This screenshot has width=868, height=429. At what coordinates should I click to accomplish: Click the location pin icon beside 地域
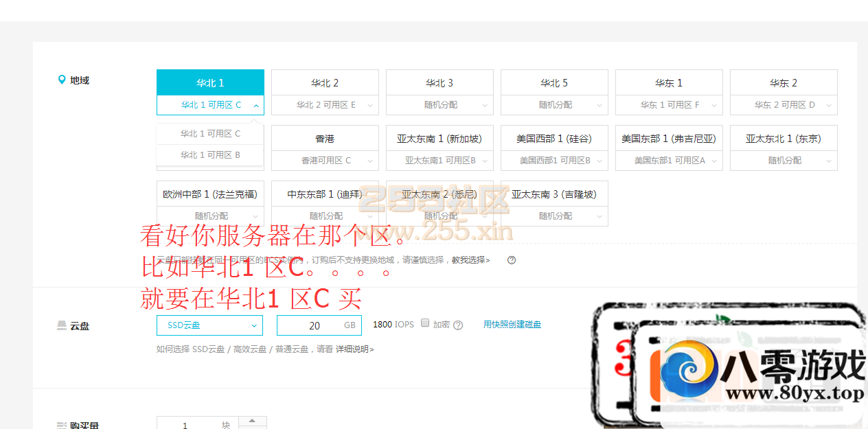[x=61, y=80]
